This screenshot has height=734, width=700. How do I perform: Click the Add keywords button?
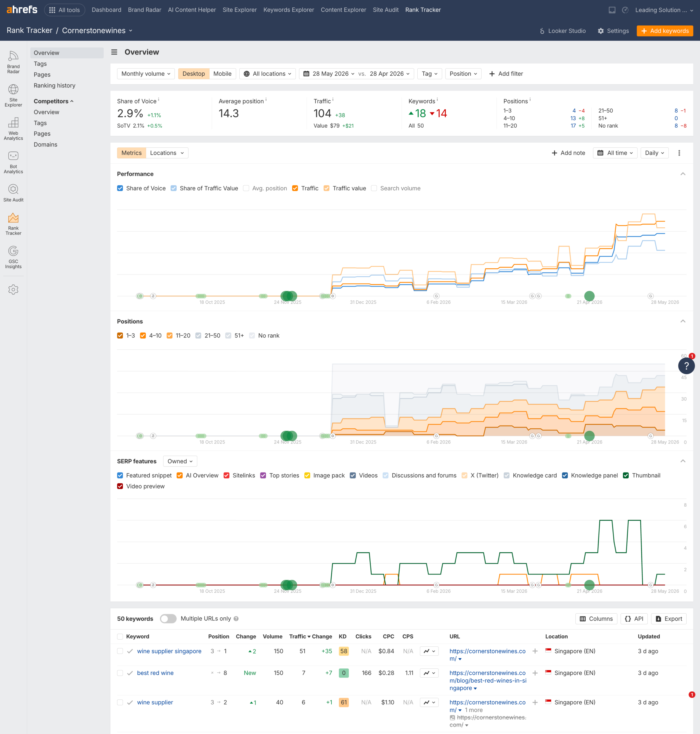coord(665,31)
